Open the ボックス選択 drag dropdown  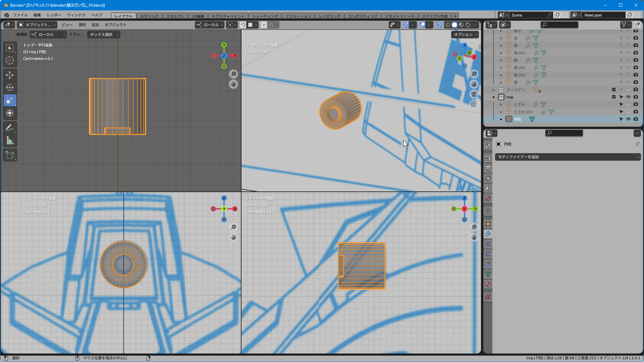104,35
